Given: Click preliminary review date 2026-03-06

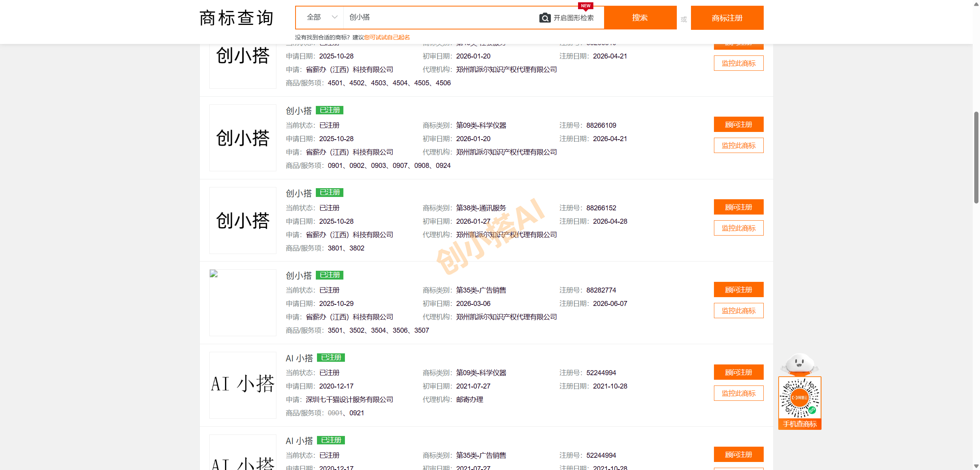Looking at the screenshot, I should click(x=473, y=304).
